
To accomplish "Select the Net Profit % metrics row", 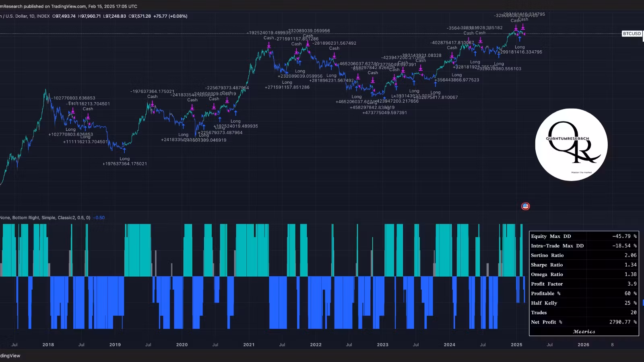I will [584, 322].
